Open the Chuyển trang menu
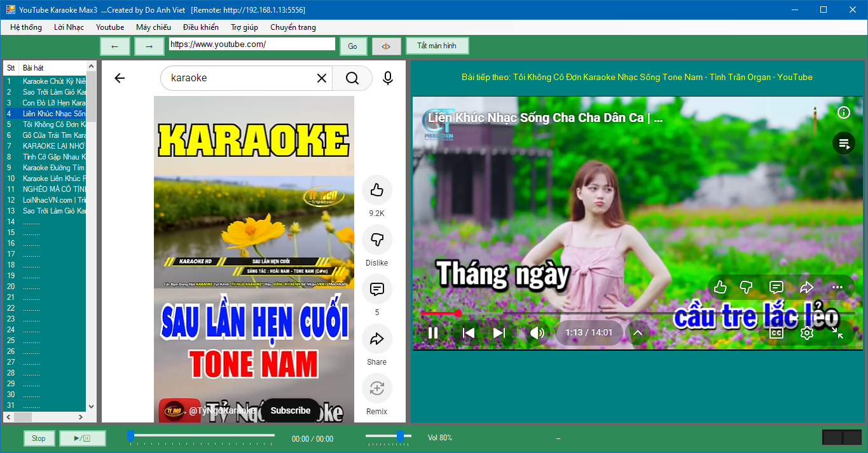 point(293,27)
